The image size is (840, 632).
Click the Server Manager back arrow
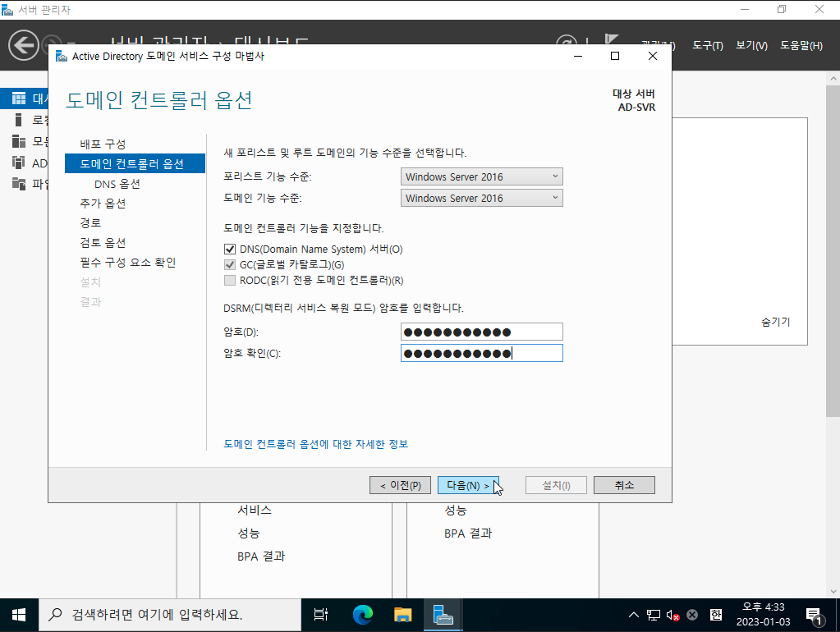24,45
